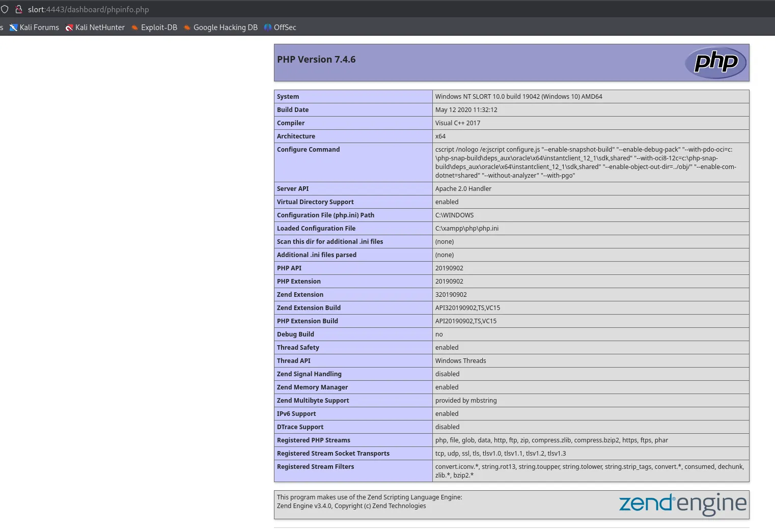This screenshot has width=775, height=532.
Task: Click Zend Memory Manager label
Action: coord(312,387)
